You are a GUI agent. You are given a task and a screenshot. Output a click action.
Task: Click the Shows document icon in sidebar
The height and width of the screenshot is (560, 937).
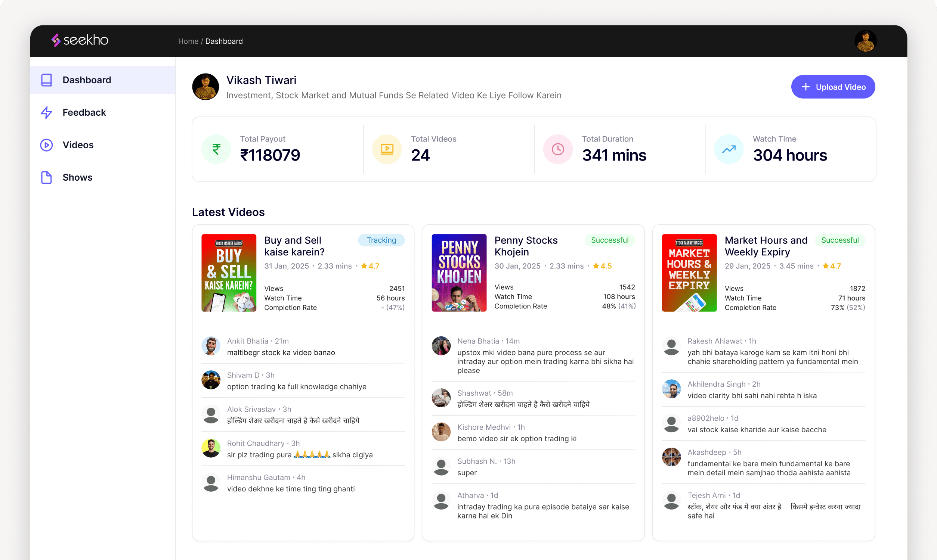[x=46, y=177]
